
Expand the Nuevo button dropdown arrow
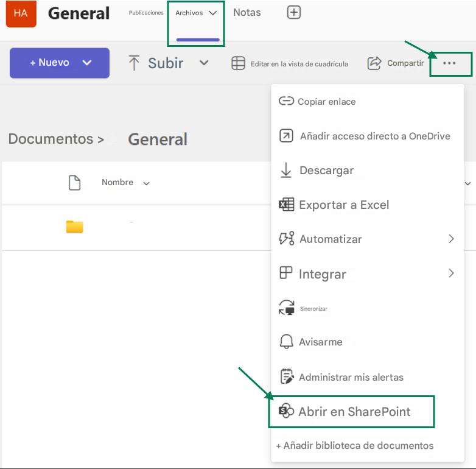click(x=87, y=63)
